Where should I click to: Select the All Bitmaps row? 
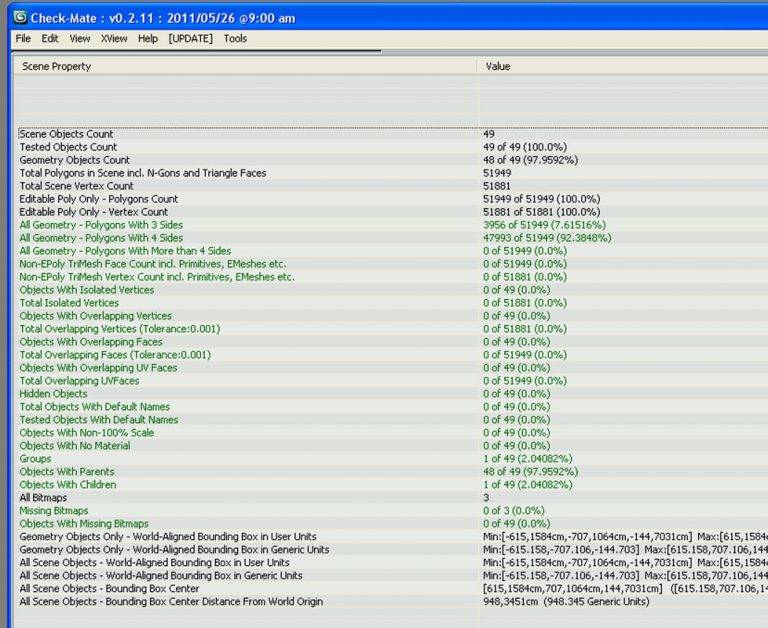pos(45,498)
